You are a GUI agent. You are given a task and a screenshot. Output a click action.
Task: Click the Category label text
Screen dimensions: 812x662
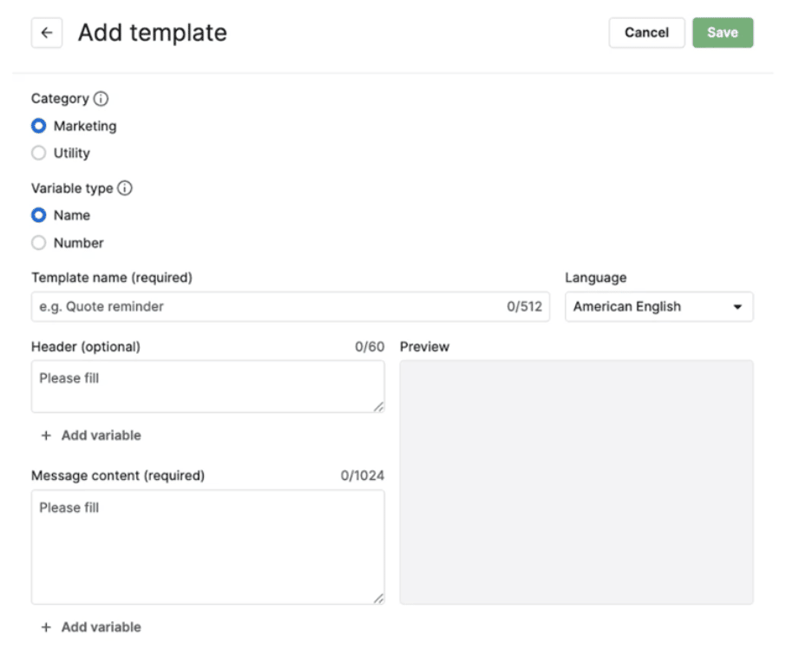pyautogui.click(x=60, y=98)
